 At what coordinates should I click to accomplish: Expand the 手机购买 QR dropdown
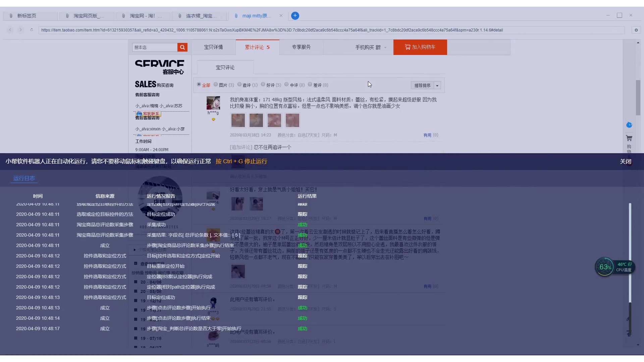coord(371,47)
